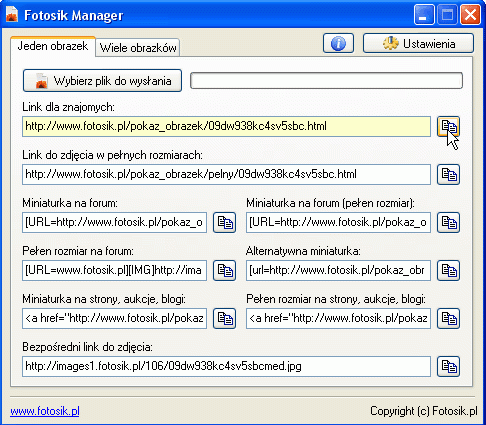Click the upload progress bar
Image resolution: width=486 pixels, height=425 pixels.
(326, 81)
